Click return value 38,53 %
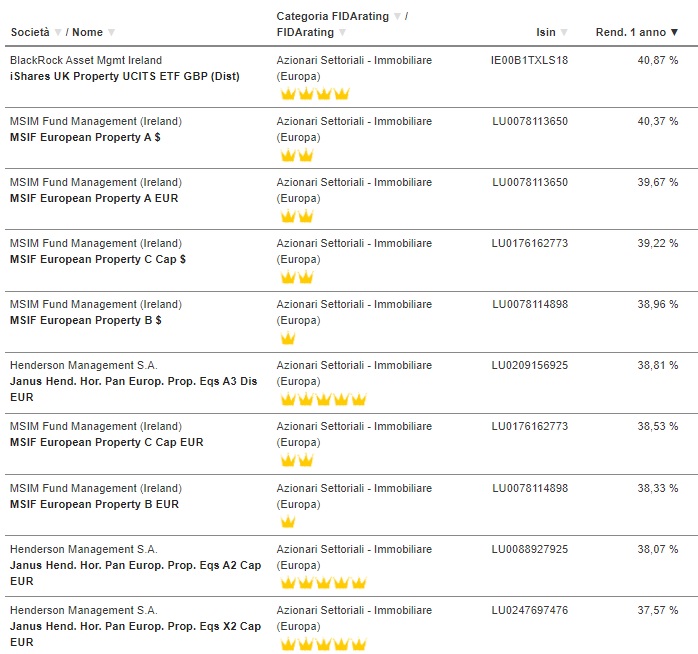Viewport: 698px width, 654px height. coord(658,426)
